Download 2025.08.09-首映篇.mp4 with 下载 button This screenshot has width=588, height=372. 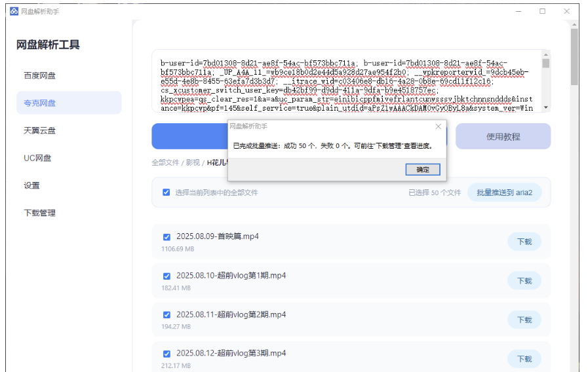[x=524, y=242]
